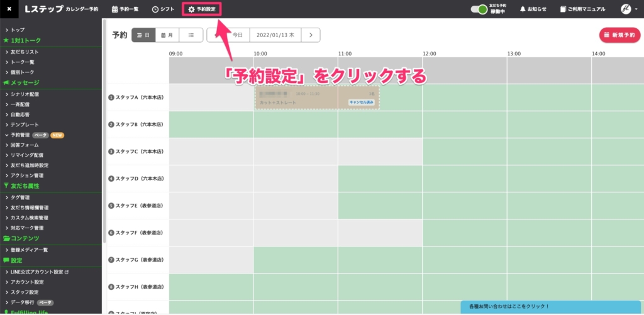Collapse the 予約管理 sidebar item

tap(7, 135)
